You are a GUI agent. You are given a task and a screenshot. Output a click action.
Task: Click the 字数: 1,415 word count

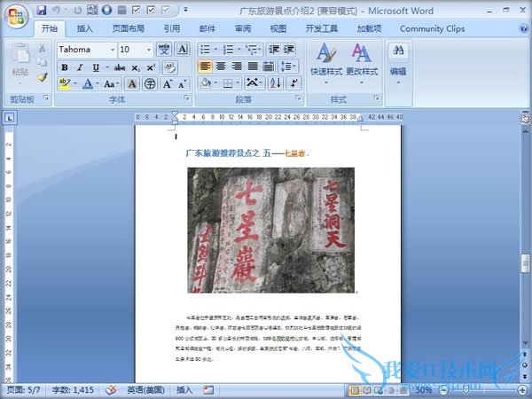tap(73, 390)
